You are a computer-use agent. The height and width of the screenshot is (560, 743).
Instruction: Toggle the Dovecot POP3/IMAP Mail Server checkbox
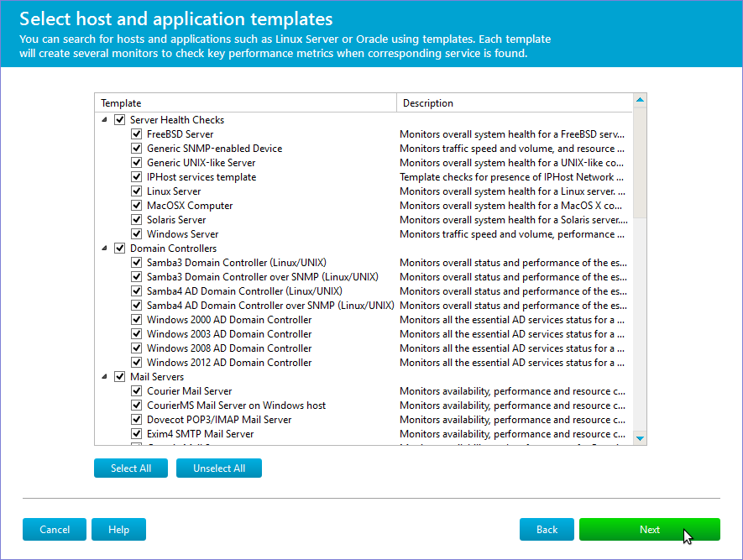point(137,419)
